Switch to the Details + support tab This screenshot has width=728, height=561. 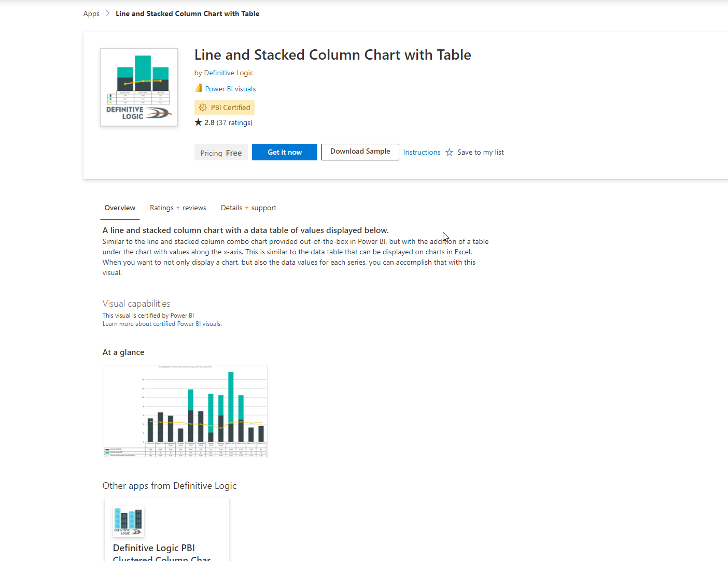coord(248,208)
